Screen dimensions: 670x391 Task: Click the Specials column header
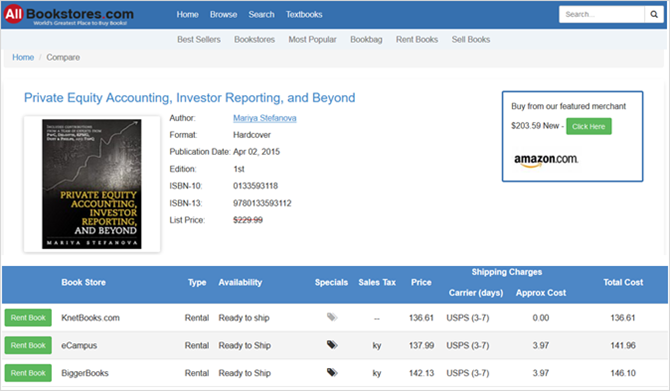click(331, 282)
